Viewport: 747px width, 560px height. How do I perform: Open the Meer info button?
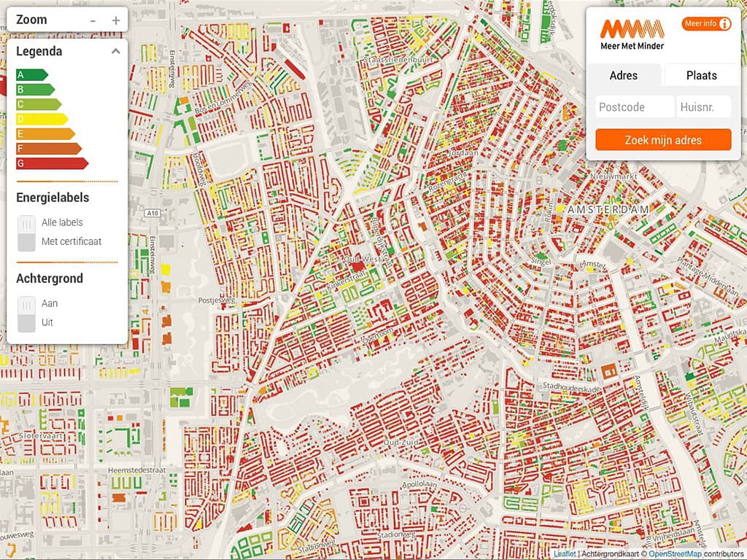[706, 23]
